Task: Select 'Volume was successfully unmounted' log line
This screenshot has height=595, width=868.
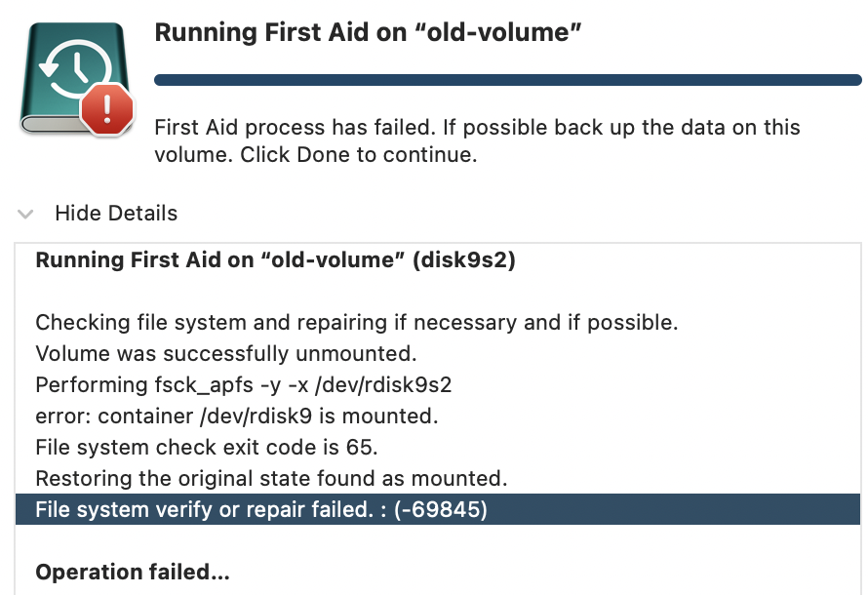Action: tap(240, 354)
